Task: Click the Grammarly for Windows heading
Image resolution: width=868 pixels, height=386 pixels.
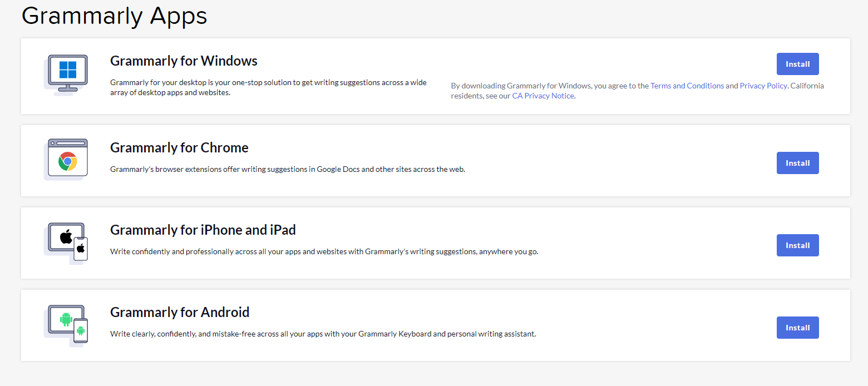Action: coord(184,61)
